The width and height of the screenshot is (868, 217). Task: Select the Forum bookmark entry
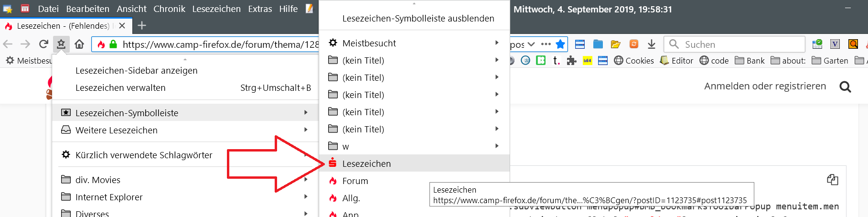tap(355, 181)
